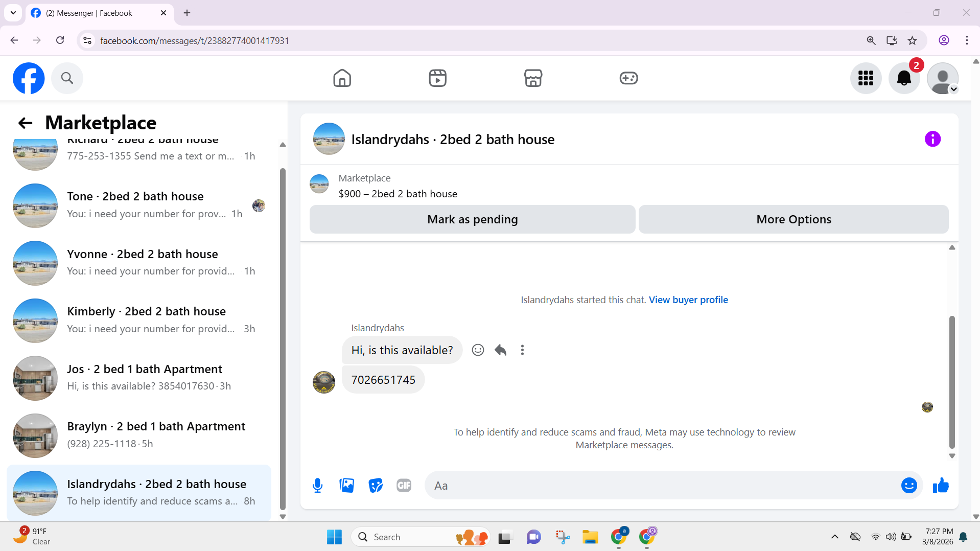Click the Islandrydahs conversation header avatar

coord(329,139)
